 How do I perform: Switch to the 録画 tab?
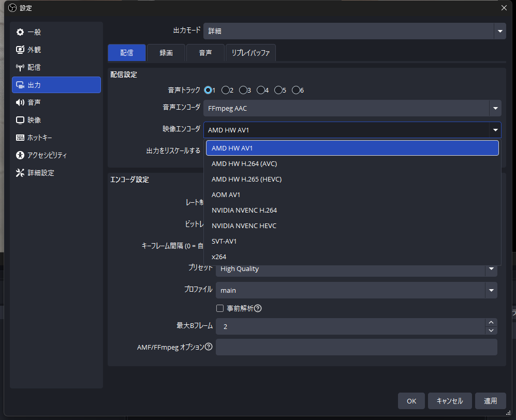[166, 53]
